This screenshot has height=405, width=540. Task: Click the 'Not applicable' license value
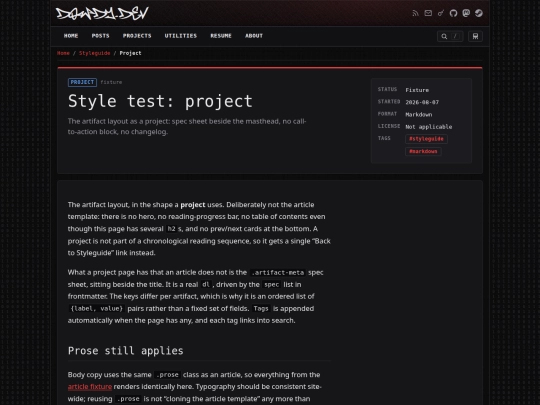429,127
